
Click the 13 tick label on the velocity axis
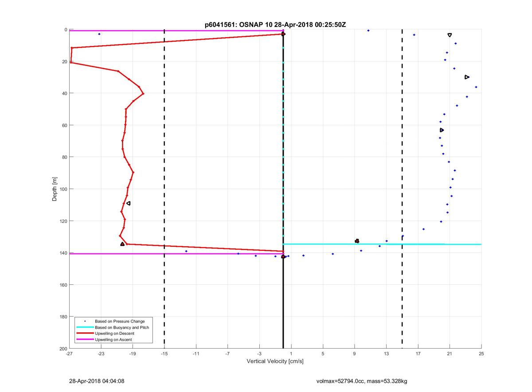386,353
